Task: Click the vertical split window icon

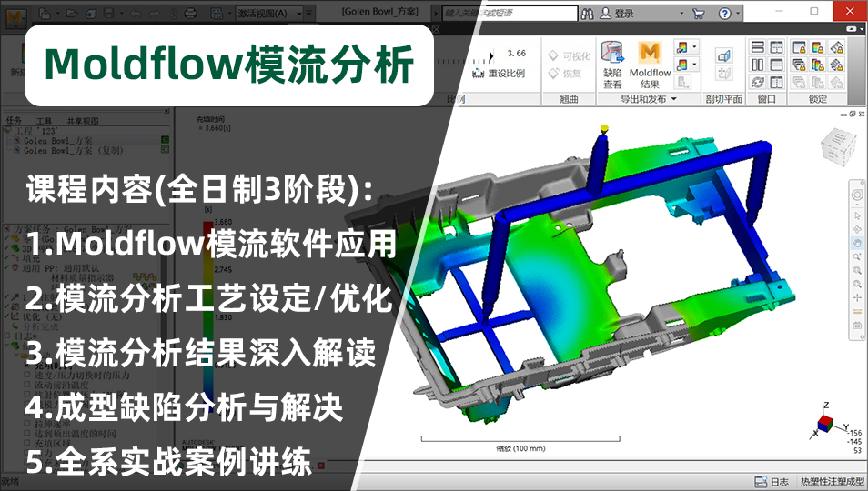Action: (757, 65)
